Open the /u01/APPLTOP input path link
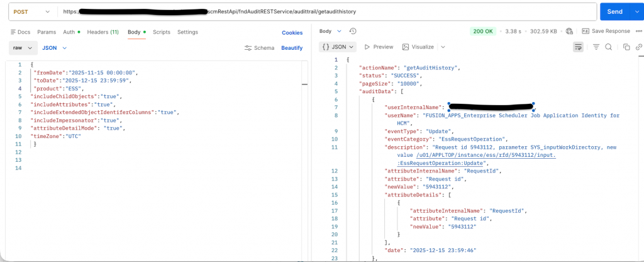The height and width of the screenshot is (262, 644). [486, 155]
